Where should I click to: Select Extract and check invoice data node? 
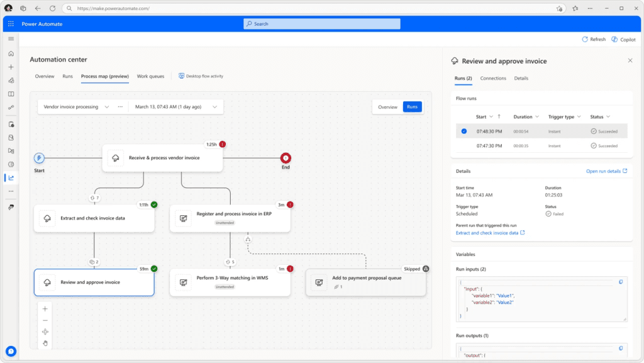pos(94,218)
